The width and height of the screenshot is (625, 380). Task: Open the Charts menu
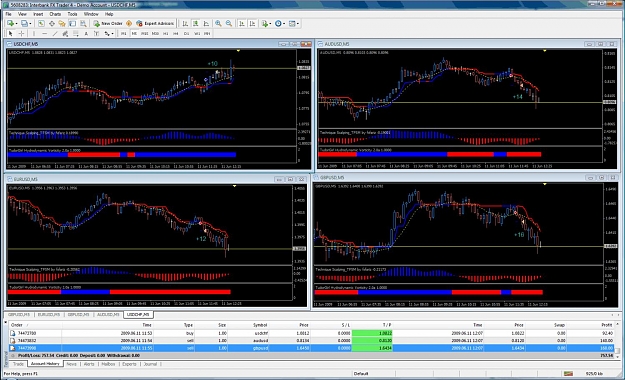(x=55, y=14)
